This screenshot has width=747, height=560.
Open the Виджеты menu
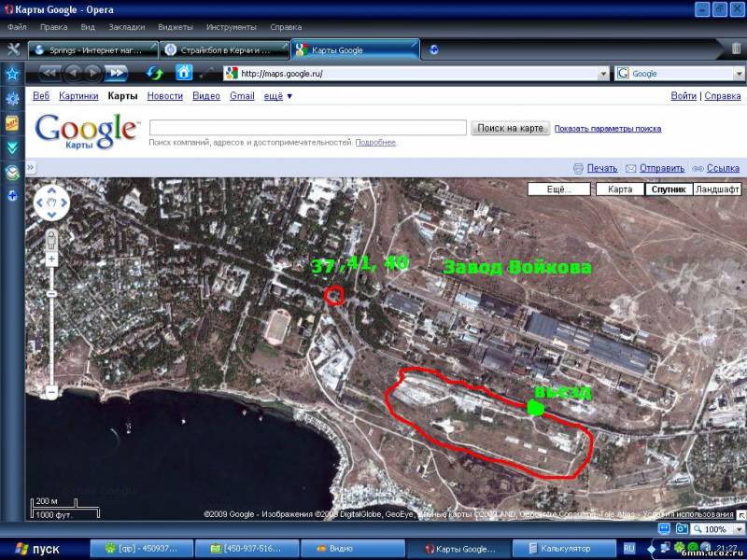(176, 27)
